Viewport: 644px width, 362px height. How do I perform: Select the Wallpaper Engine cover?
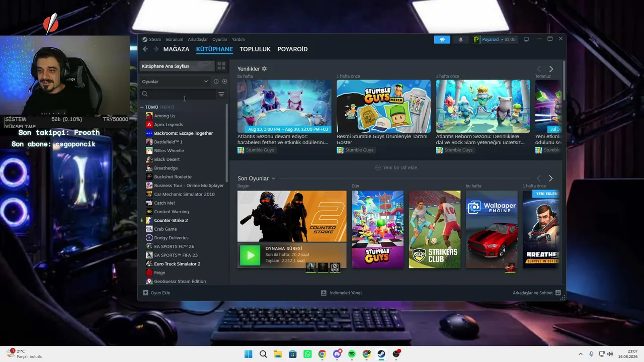coord(492,229)
